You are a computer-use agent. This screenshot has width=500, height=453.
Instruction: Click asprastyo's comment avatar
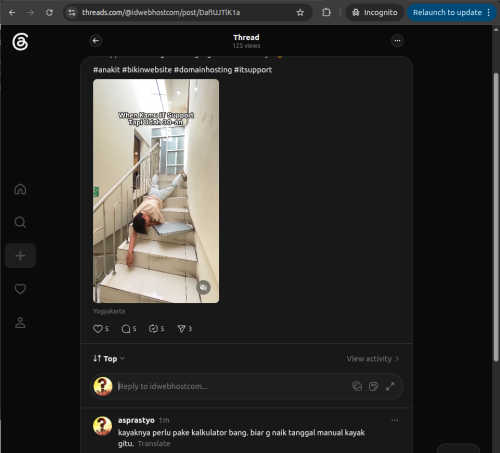(102, 426)
